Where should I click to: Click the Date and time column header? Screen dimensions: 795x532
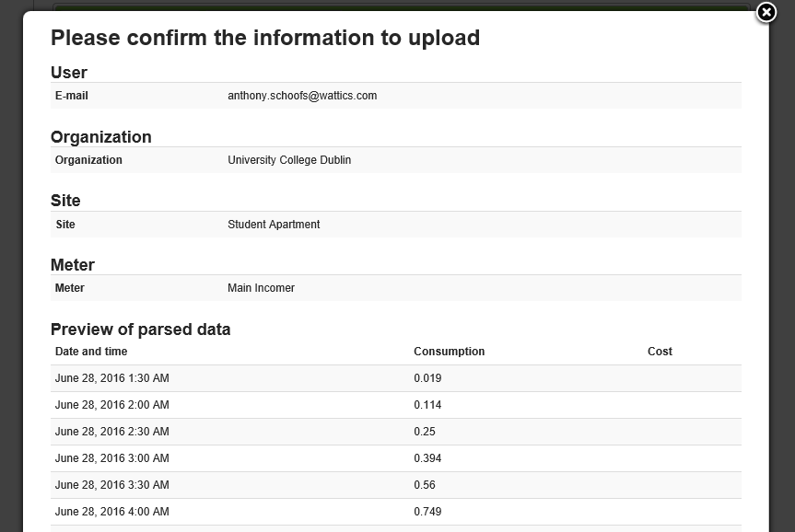pos(91,352)
